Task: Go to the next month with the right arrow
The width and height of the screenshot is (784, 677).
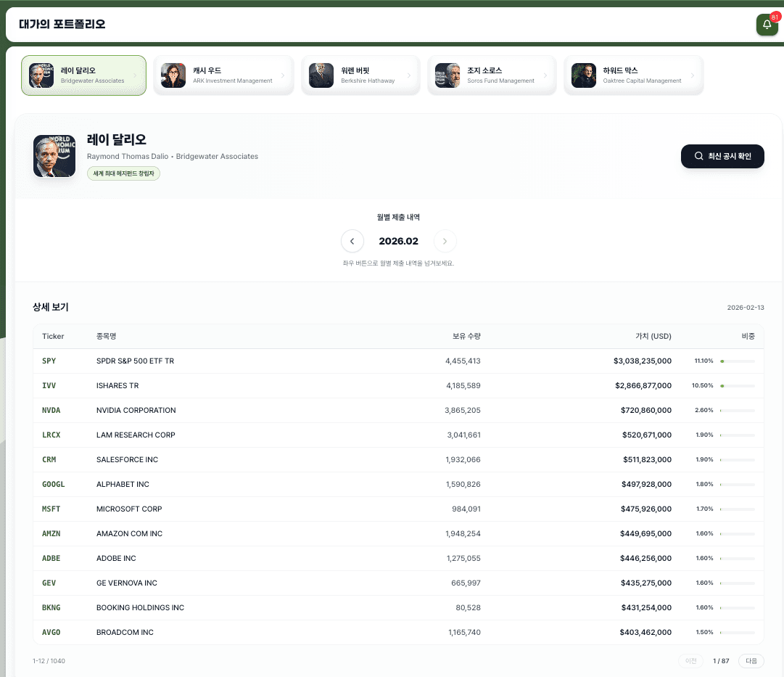Action: tap(445, 241)
